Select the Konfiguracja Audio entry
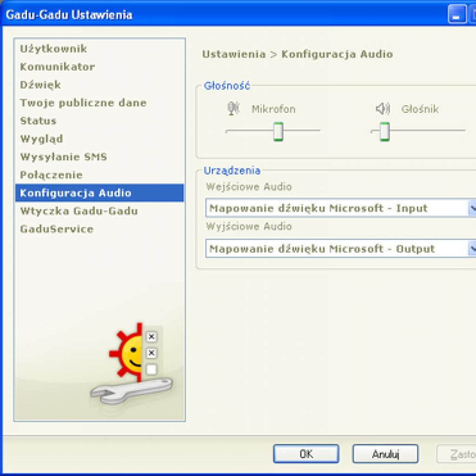The image size is (476, 476). pyautogui.click(x=99, y=193)
